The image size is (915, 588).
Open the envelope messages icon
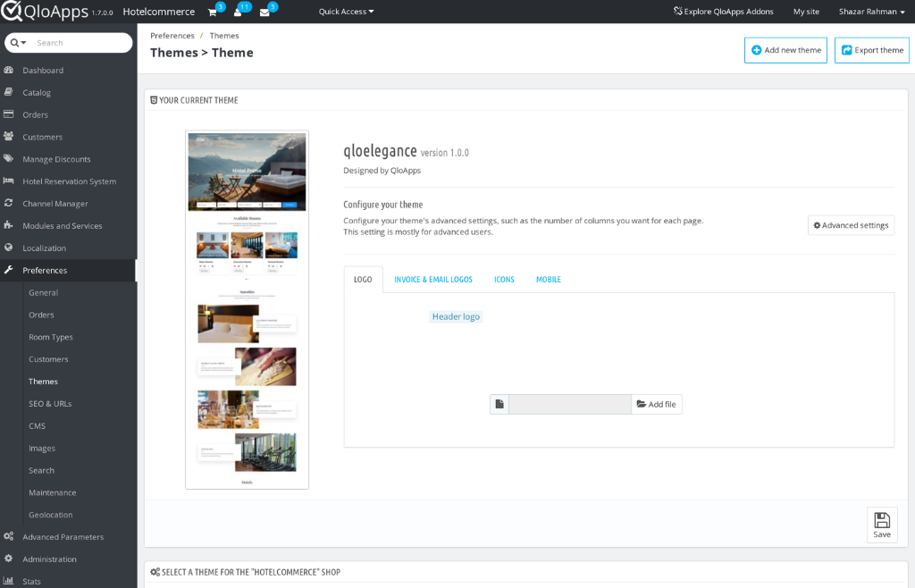coord(264,13)
